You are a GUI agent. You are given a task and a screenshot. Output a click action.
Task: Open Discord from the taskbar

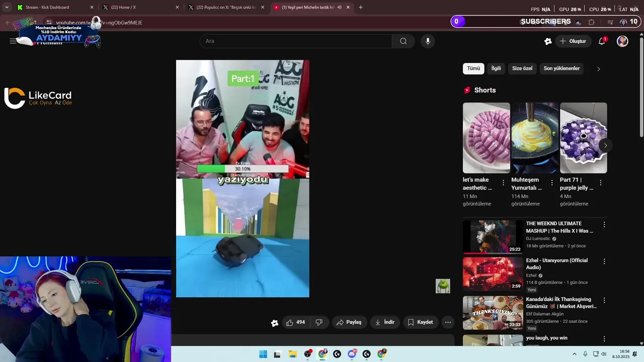pyautogui.click(x=352, y=354)
